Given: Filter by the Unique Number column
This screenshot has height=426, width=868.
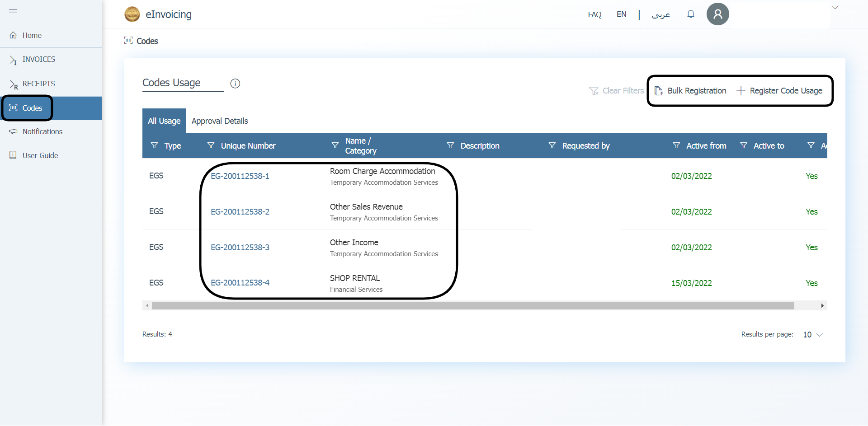Looking at the screenshot, I should coord(211,145).
